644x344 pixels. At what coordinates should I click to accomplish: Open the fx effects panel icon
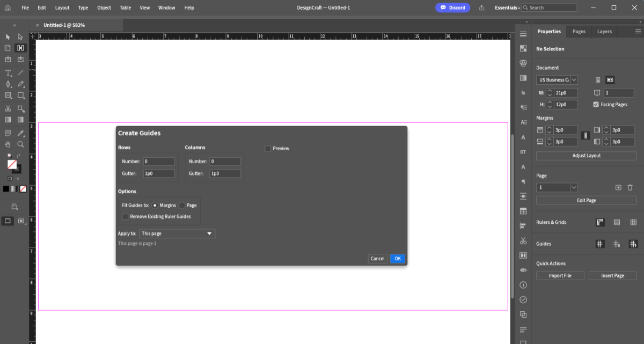click(x=523, y=93)
